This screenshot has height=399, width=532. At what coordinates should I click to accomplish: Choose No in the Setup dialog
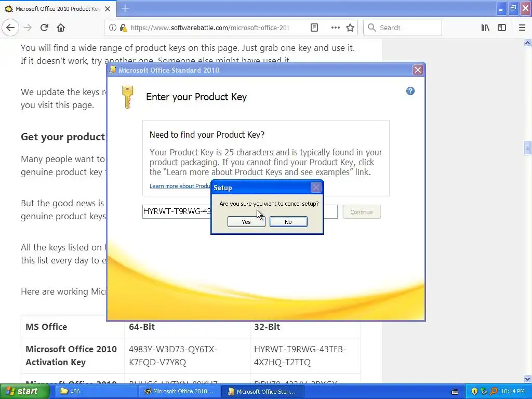(288, 221)
